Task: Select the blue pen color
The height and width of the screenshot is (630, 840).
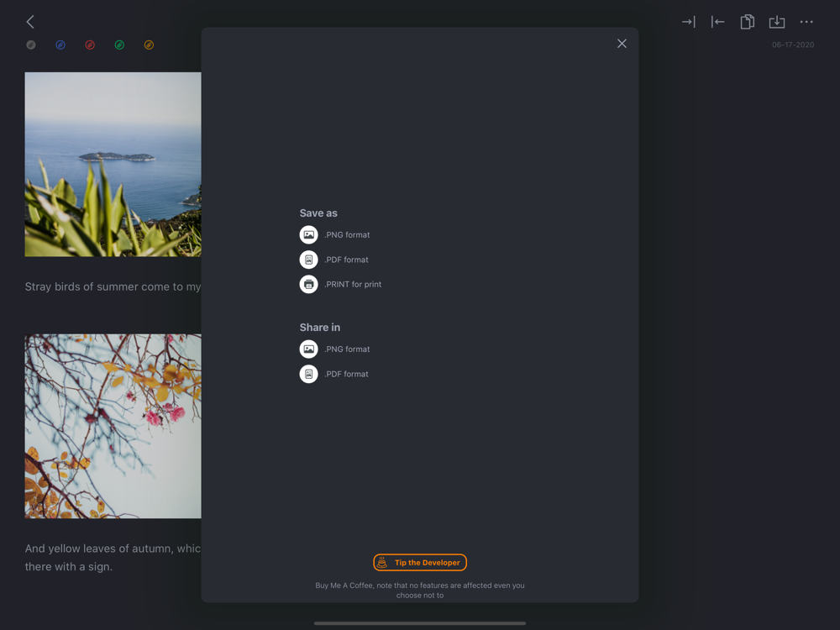Action: (60, 45)
